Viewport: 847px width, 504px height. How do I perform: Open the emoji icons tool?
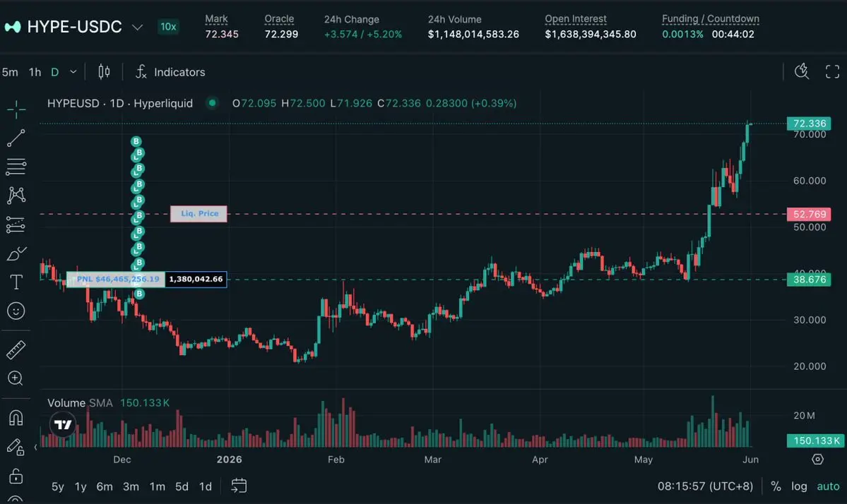pos(16,311)
